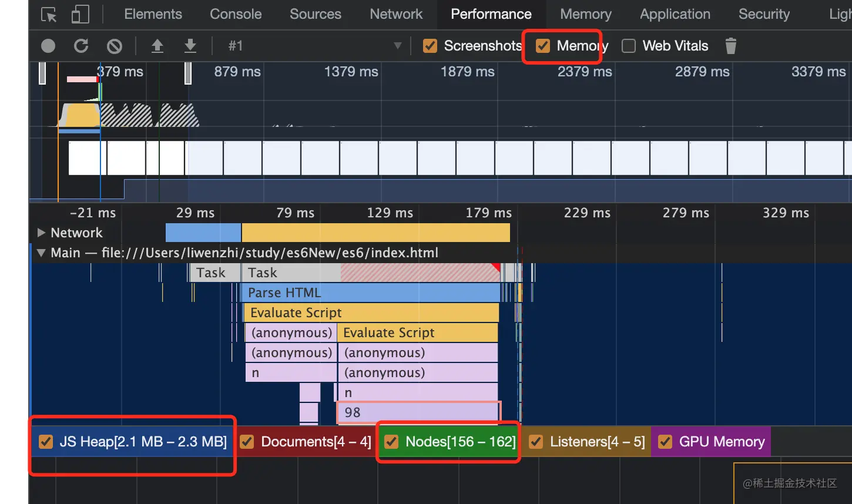Viewport: 852px width, 504px height.
Task: Click the 129 ms ruler mark
Action: [390, 213]
